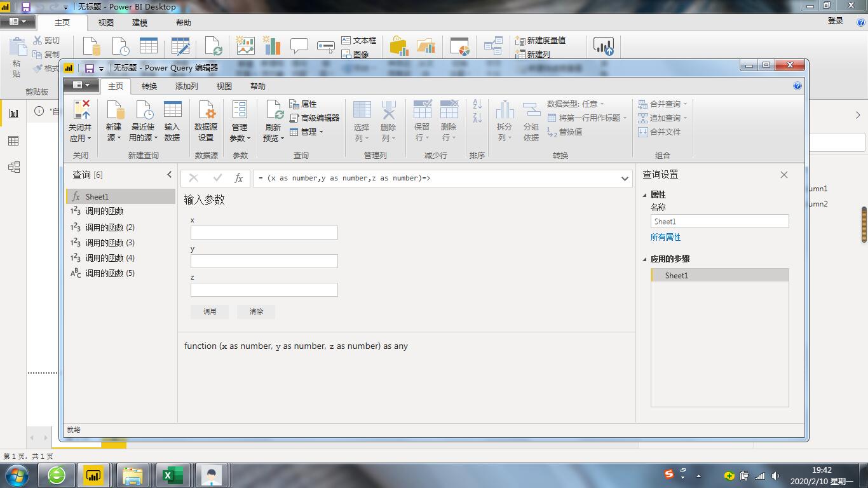This screenshot has height=488, width=868.
Task: Click the Manage Parameters (管理参数) icon
Action: (x=240, y=109)
